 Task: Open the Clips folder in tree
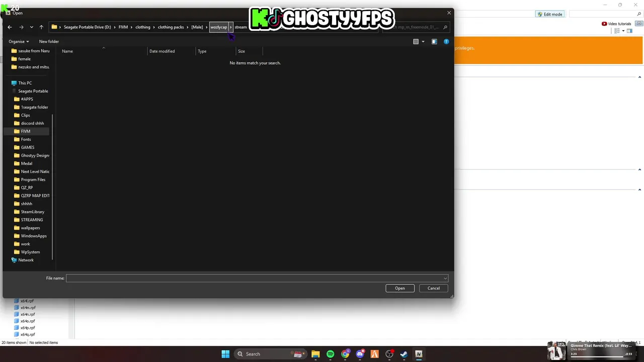(x=22, y=115)
